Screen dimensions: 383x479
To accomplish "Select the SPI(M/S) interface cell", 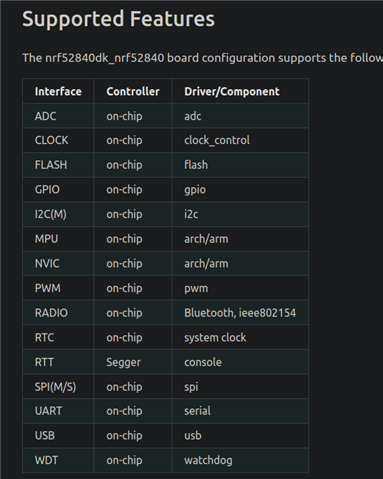I will (x=58, y=387).
